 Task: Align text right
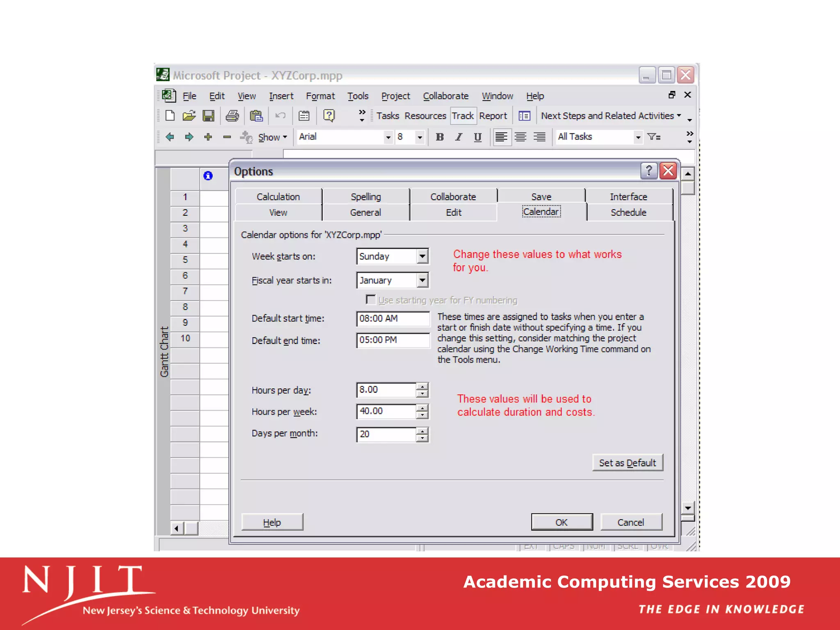(x=539, y=137)
